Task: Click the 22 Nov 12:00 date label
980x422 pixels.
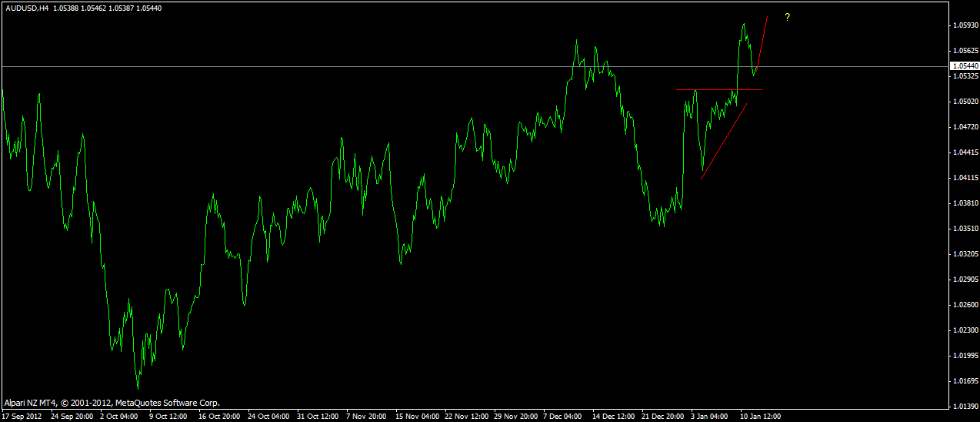Action: (x=467, y=416)
